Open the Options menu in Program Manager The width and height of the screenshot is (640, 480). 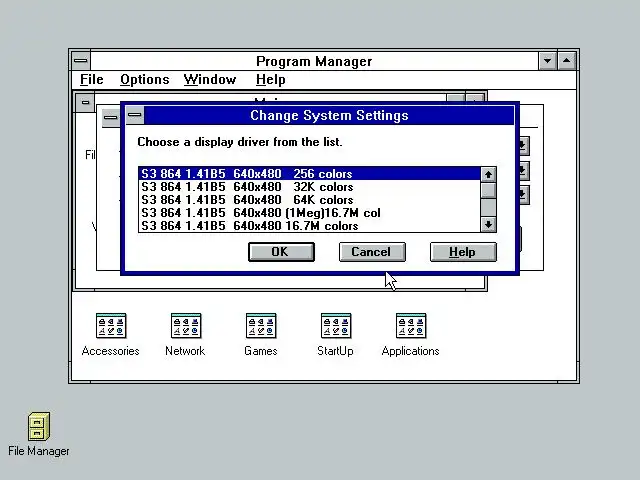click(x=144, y=79)
